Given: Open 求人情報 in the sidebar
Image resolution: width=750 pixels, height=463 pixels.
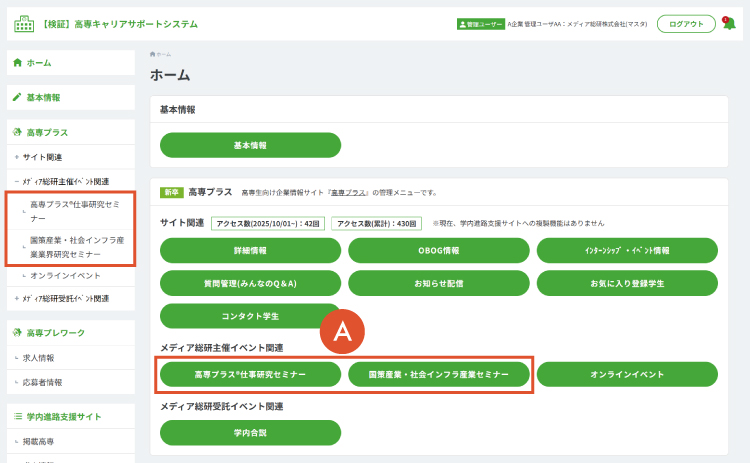Looking at the screenshot, I should click(40, 358).
